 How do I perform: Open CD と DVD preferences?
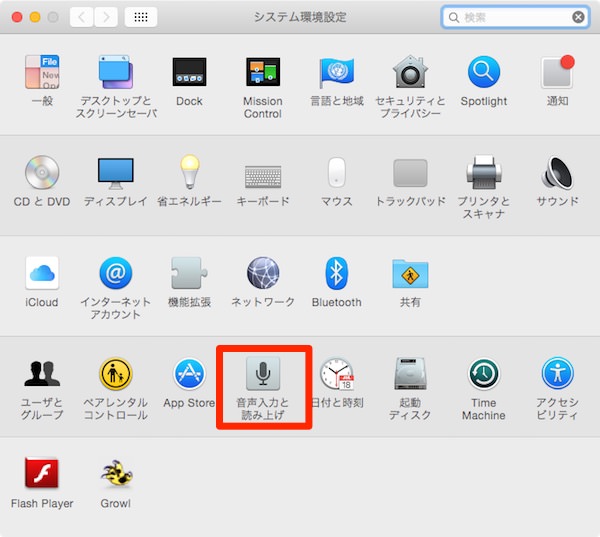tap(42, 172)
